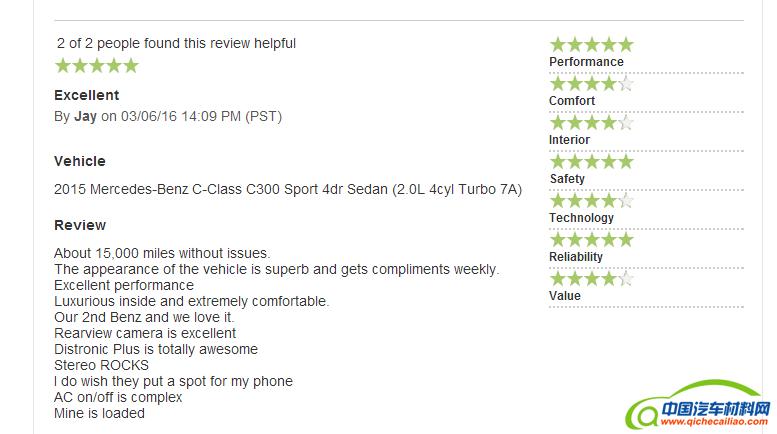The width and height of the screenshot is (777, 434).
Task: Click the Review section heading
Action: tap(80, 225)
